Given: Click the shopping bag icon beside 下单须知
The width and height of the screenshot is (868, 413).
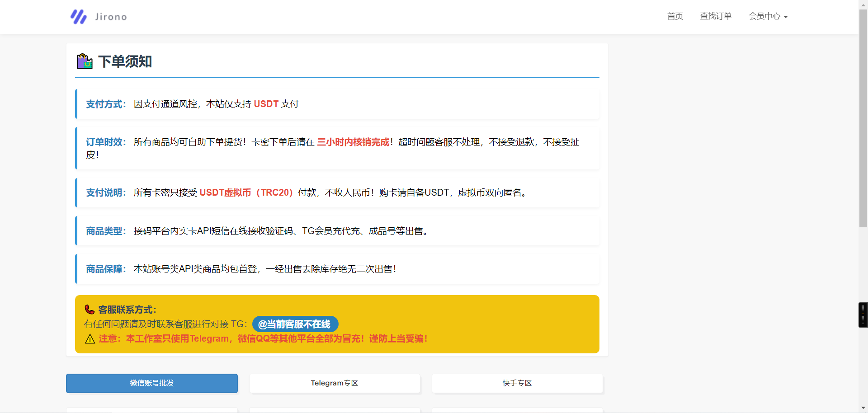Looking at the screenshot, I should click(x=84, y=61).
